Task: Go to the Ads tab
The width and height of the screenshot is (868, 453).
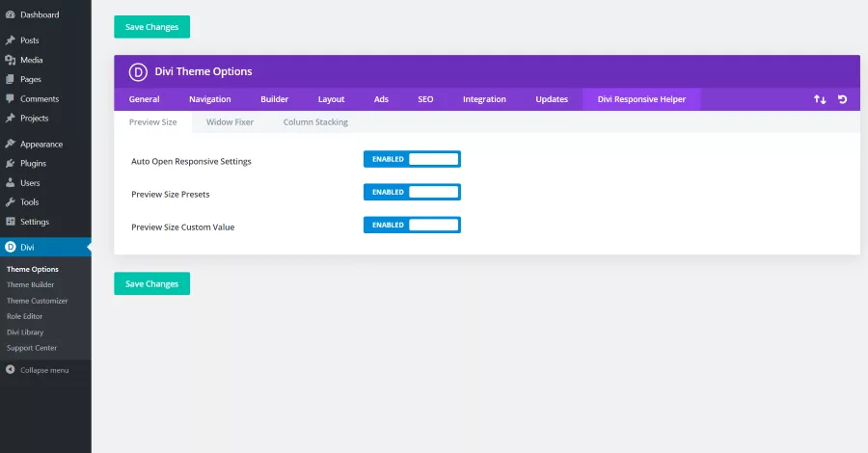Action: 381,99
